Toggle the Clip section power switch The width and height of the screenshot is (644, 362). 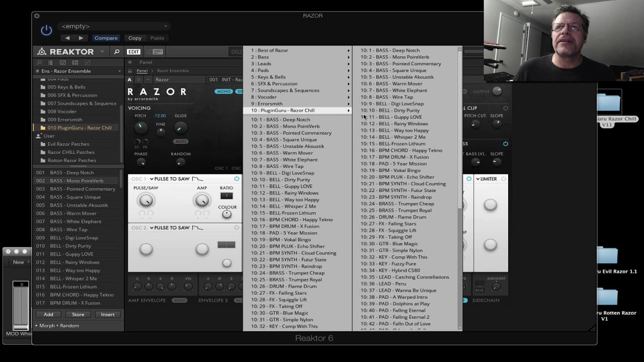pos(506,108)
